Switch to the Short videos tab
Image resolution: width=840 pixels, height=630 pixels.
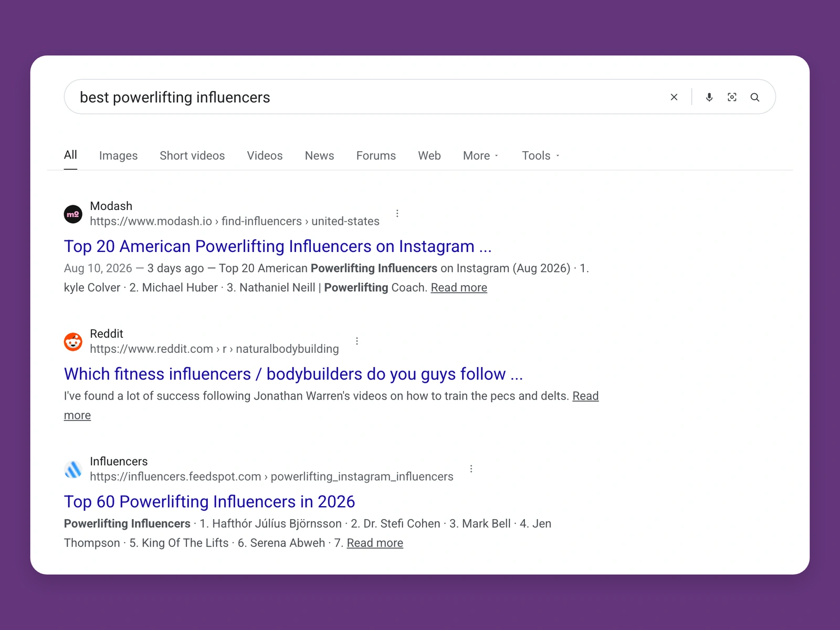pos(192,156)
